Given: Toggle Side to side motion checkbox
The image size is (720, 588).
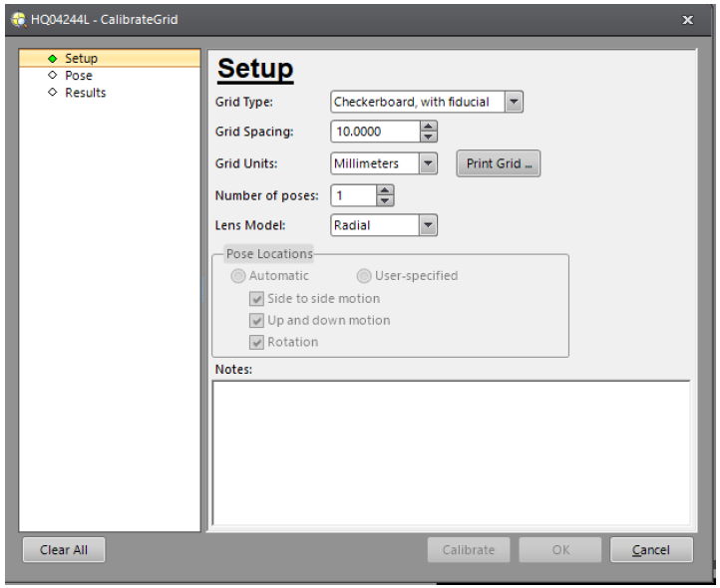Looking at the screenshot, I should (256, 299).
